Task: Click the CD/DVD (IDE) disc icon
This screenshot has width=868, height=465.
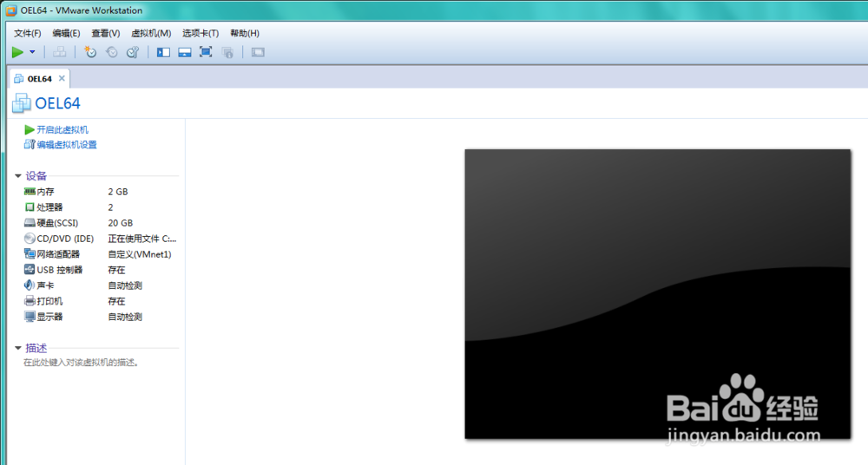Action: point(30,238)
